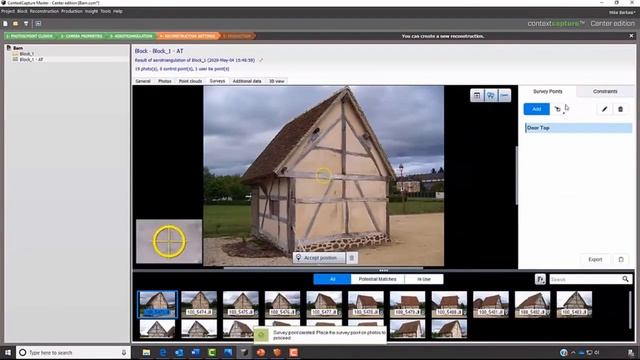640x360 pixels.
Task: Show all photos with the All filter
Action: click(x=332, y=279)
